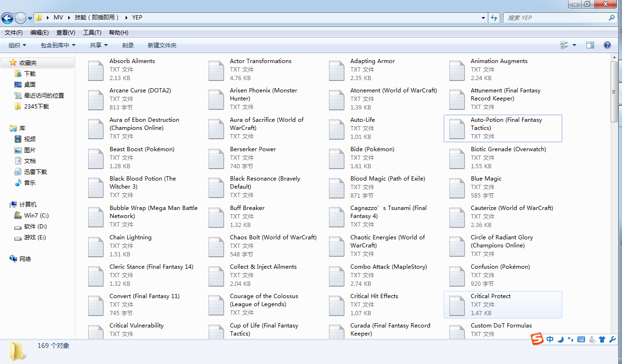Click the Sogou user account icon

coord(592,339)
